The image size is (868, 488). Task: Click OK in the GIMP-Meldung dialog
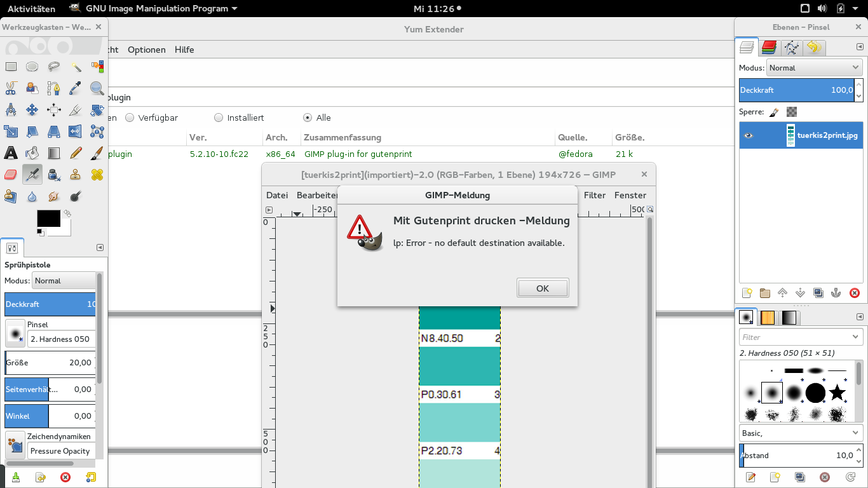[543, 288]
